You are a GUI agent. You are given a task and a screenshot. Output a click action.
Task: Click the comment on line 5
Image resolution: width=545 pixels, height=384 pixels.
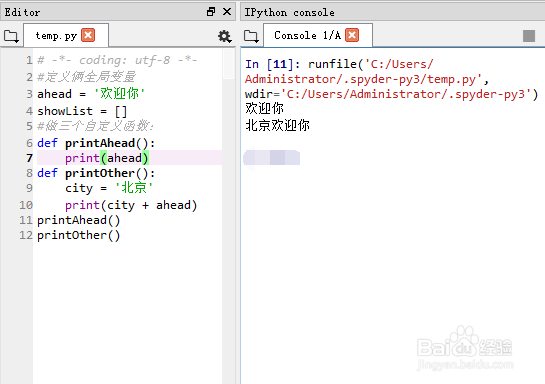click(x=95, y=126)
